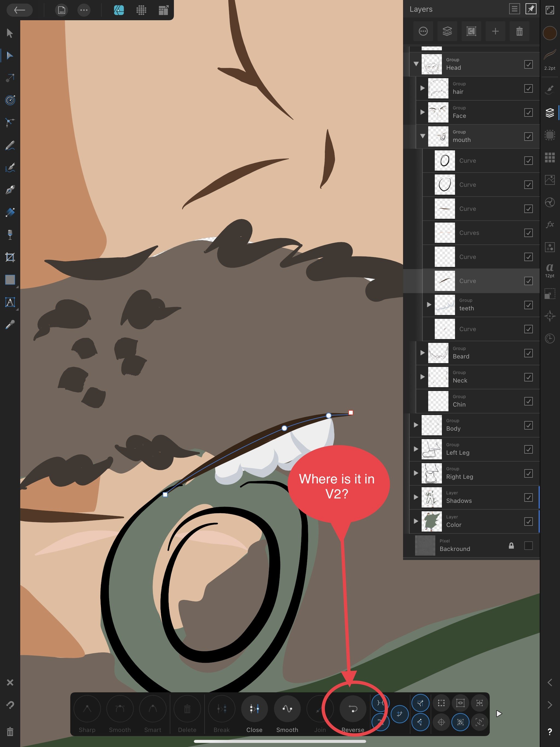Toggle visibility checkbox of mouth group
This screenshot has height=747, width=560.
click(528, 136)
